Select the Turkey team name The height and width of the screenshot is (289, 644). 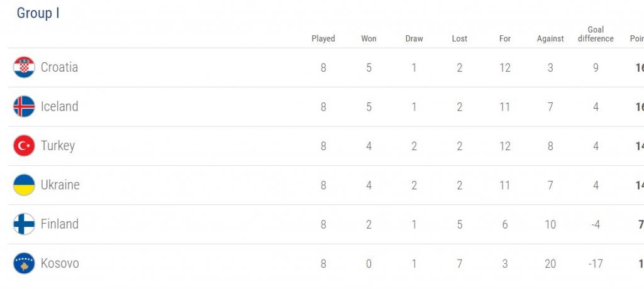(58, 146)
